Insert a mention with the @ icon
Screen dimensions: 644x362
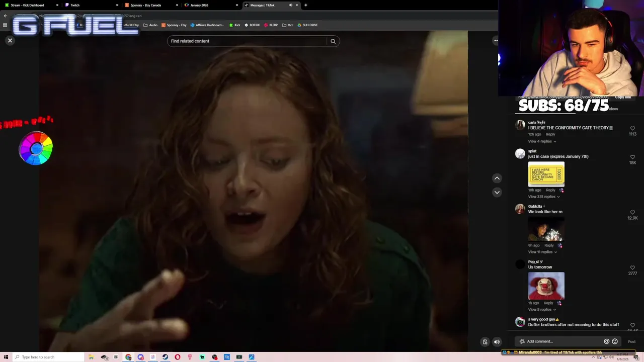pos(606,341)
